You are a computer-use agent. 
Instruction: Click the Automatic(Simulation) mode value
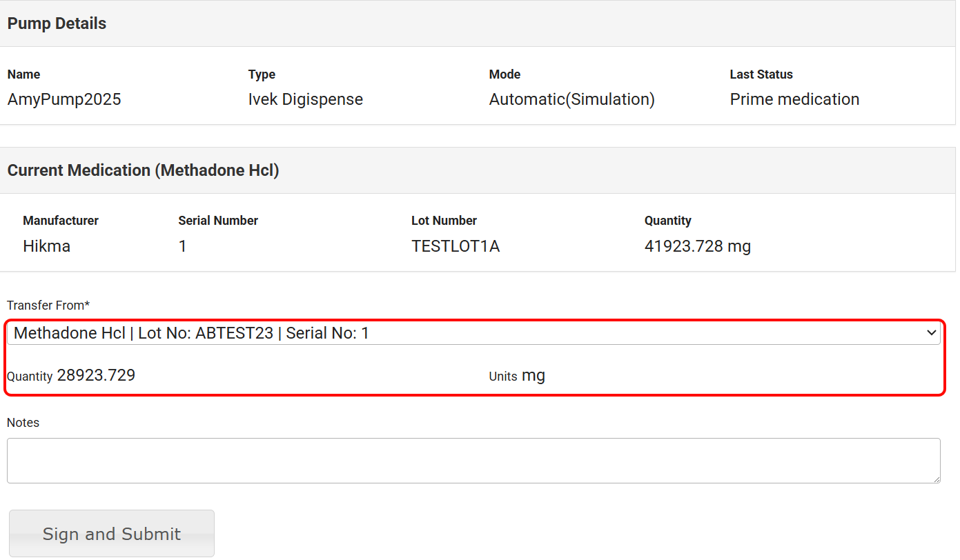coord(571,99)
